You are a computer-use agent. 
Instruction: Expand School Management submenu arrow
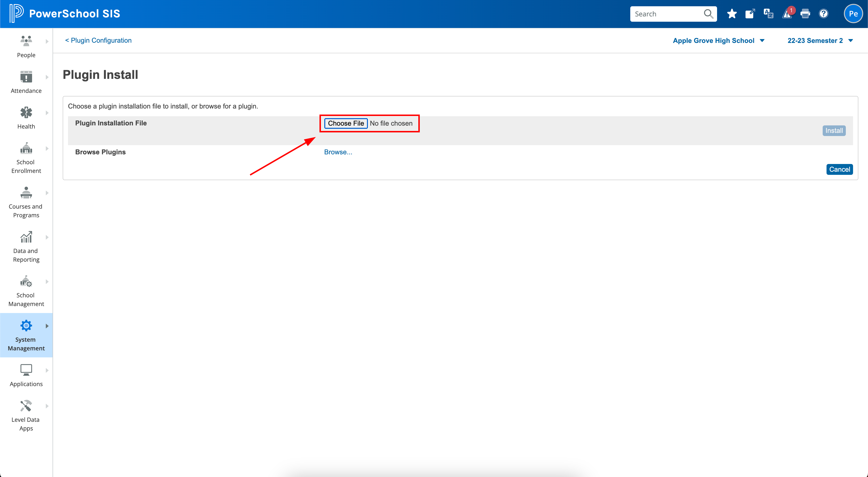click(x=47, y=282)
